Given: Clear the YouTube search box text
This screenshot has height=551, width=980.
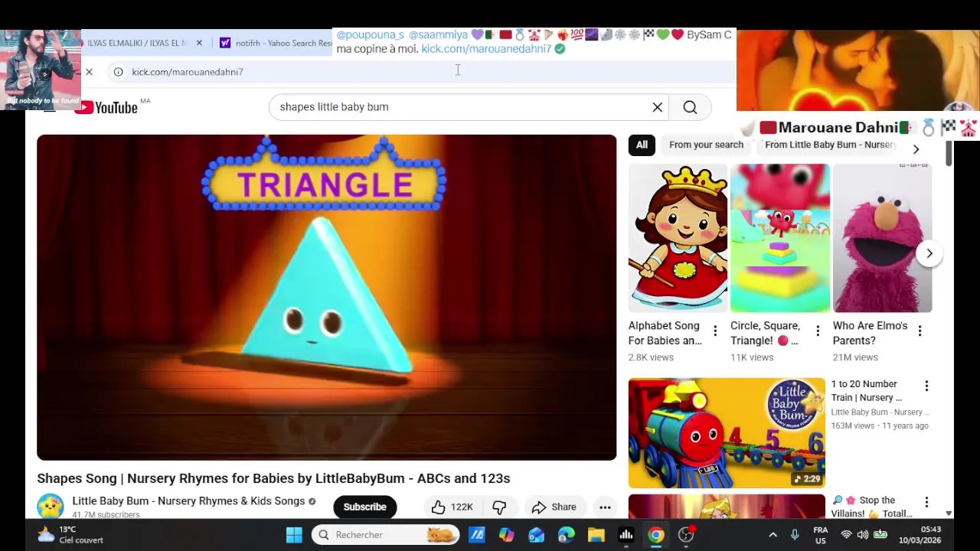Looking at the screenshot, I should [657, 107].
